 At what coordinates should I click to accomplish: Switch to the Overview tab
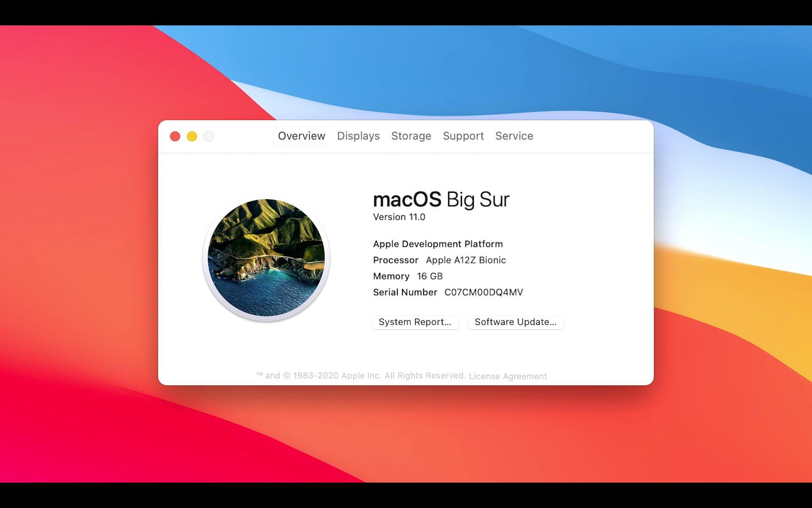pos(301,136)
